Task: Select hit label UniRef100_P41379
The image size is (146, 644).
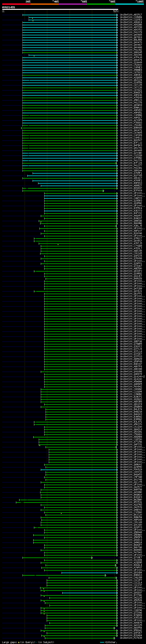Action: 131,32
